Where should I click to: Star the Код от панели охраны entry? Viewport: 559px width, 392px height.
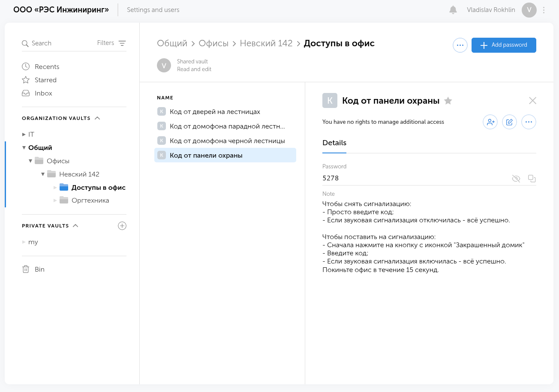(448, 101)
